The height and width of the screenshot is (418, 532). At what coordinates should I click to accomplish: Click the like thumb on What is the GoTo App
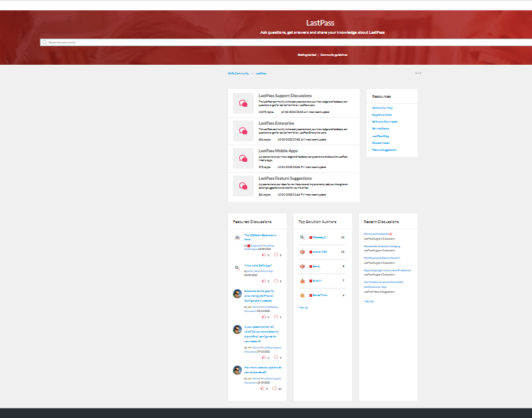[x=264, y=281]
